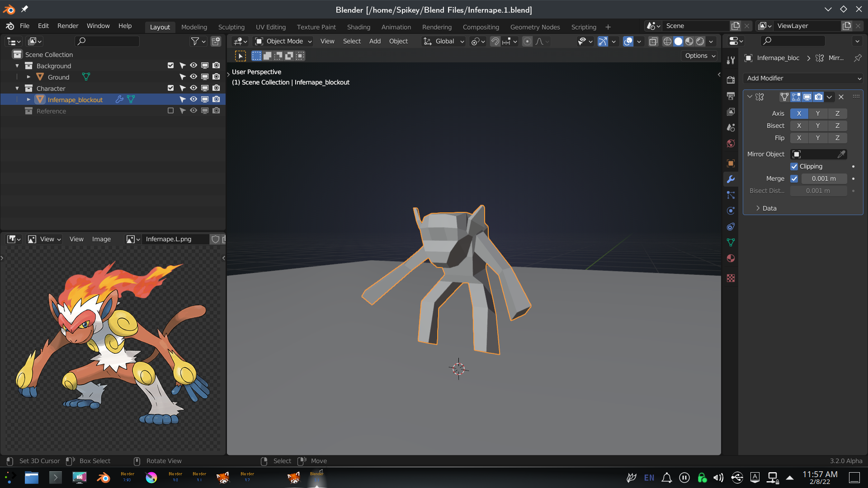Enable the Reference collection checkbox

(x=170, y=111)
